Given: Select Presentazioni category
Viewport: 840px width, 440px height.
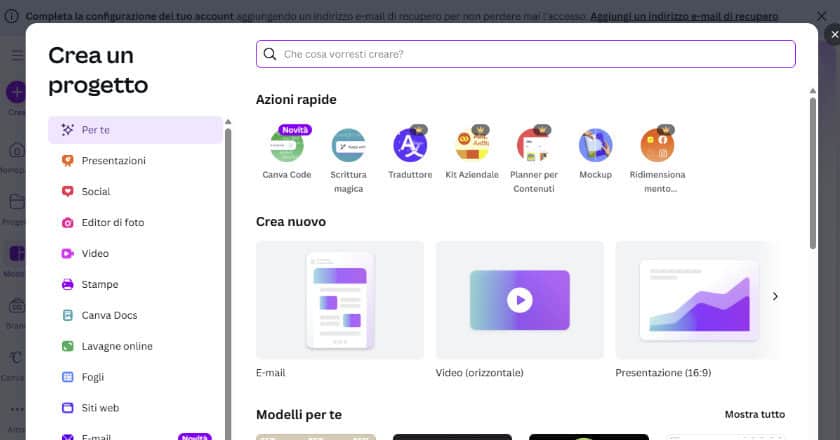Looking at the screenshot, I should (135, 161).
